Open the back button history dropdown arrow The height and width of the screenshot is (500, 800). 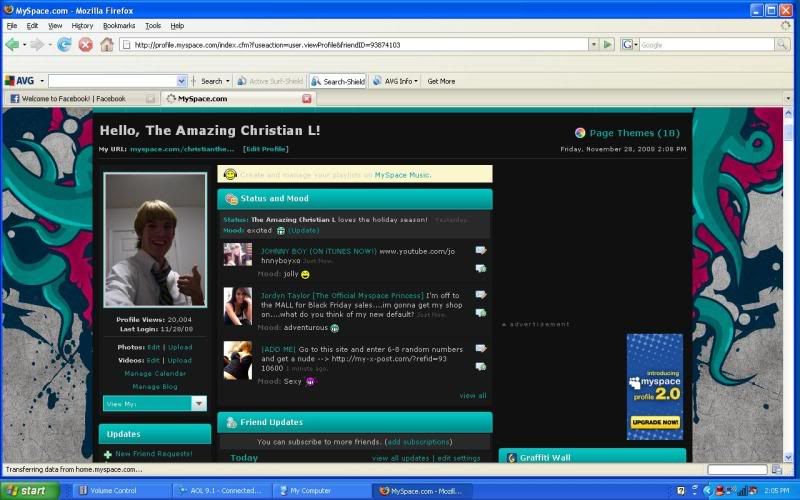click(24, 45)
